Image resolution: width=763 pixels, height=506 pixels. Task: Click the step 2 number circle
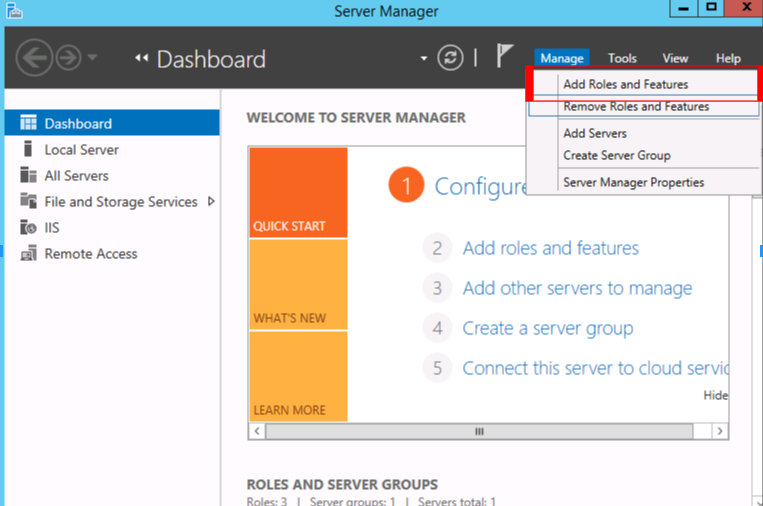pos(437,248)
